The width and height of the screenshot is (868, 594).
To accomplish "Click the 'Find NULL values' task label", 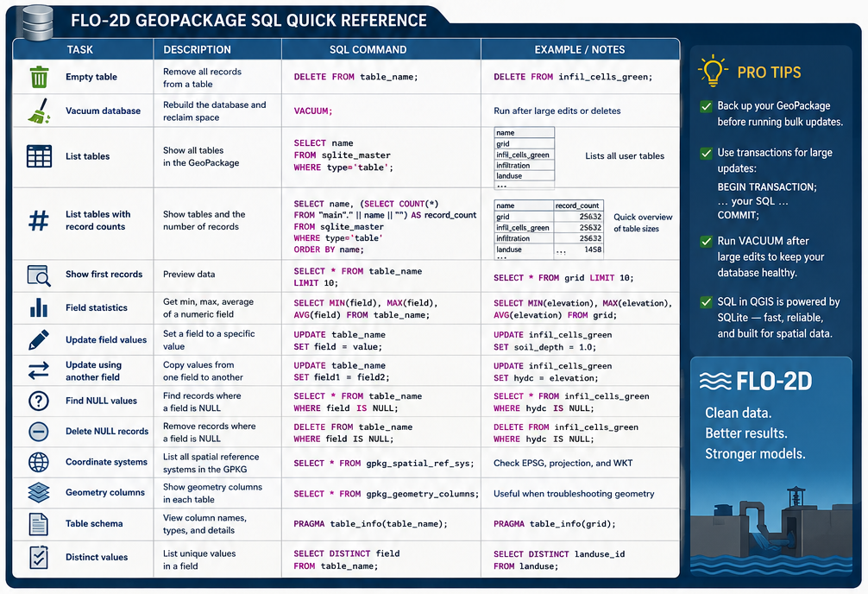I will click(x=101, y=401).
